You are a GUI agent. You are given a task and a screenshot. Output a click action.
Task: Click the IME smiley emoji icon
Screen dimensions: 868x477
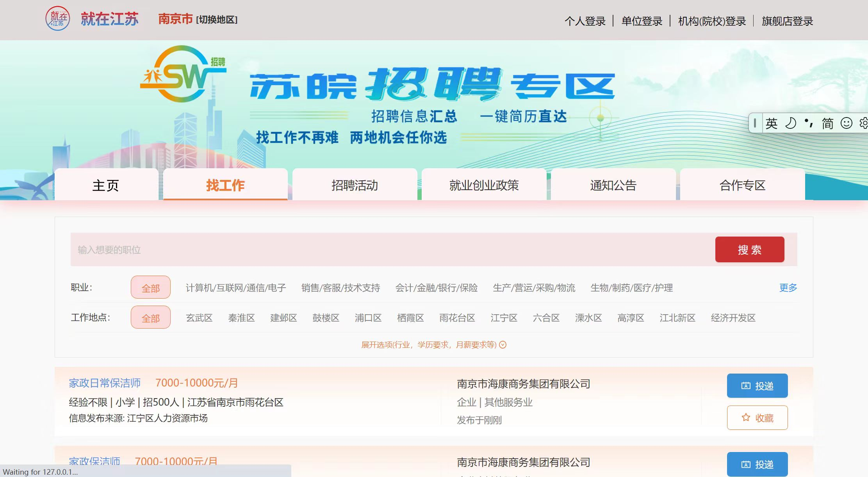pos(846,123)
